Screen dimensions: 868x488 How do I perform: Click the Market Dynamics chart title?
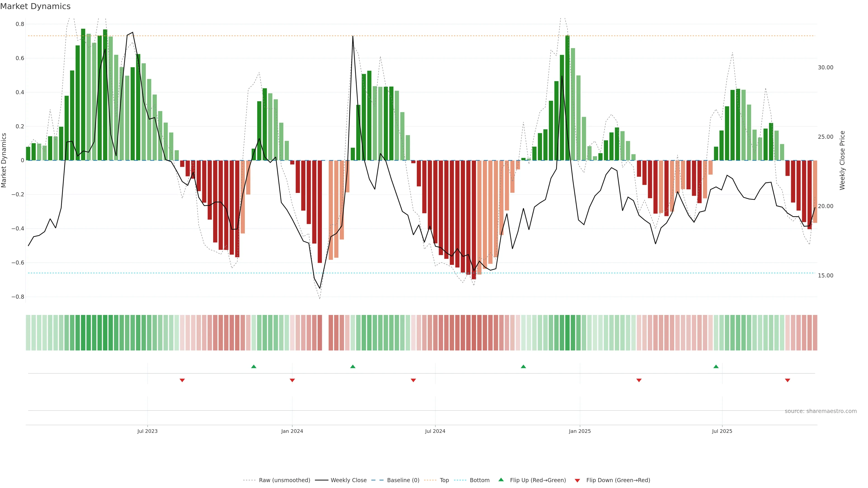coord(35,6)
